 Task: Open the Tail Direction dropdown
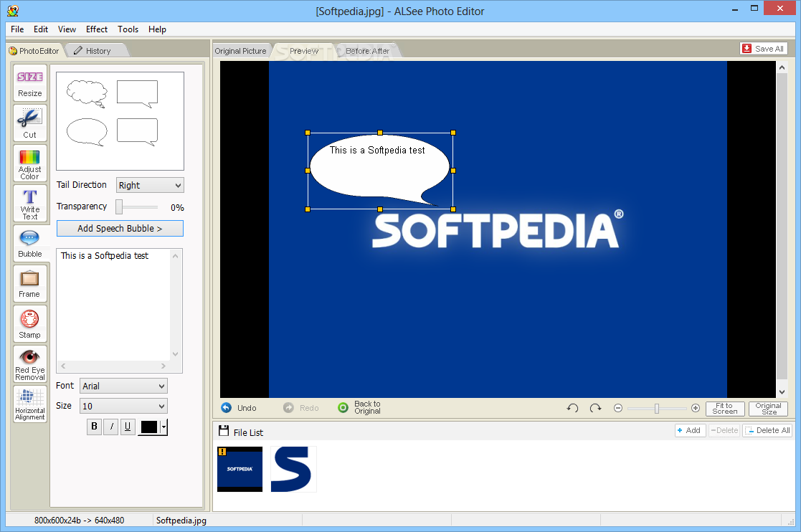[x=150, y=185]
